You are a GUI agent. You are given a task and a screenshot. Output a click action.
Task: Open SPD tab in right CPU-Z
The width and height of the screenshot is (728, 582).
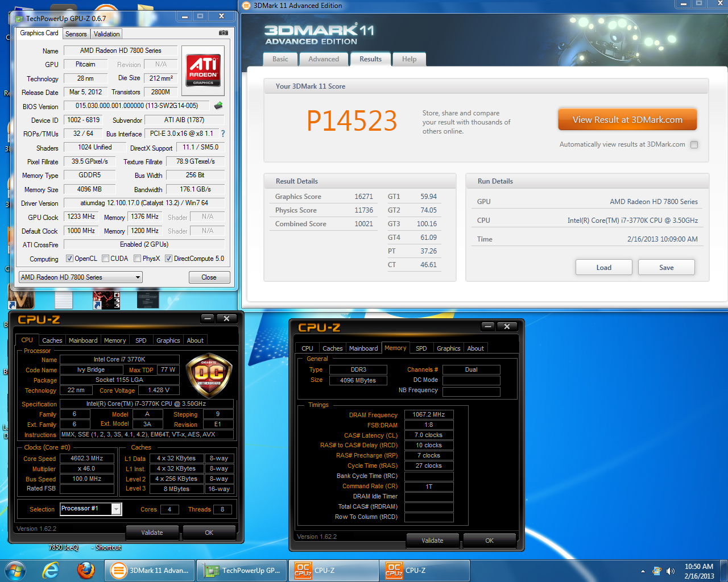tap(421, 348)
